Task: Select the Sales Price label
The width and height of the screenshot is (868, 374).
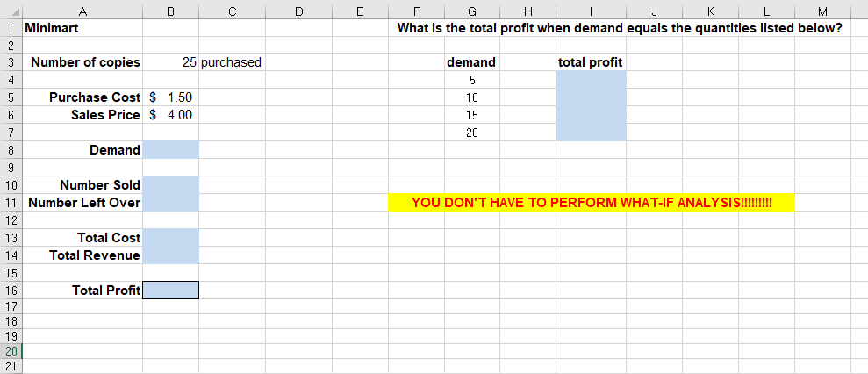Action: coord(105,115)
